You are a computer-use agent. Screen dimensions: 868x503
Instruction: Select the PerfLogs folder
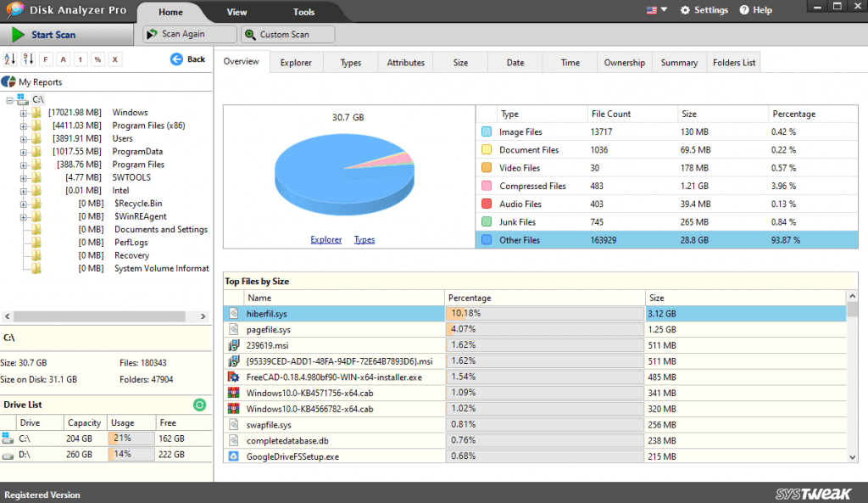[x=131, y=243]
